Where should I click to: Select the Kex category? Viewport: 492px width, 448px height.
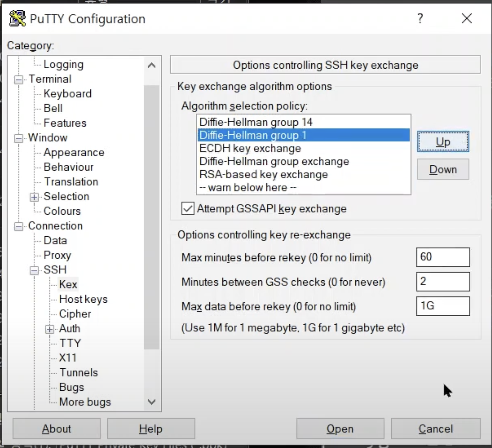click(x=68, y=285)
